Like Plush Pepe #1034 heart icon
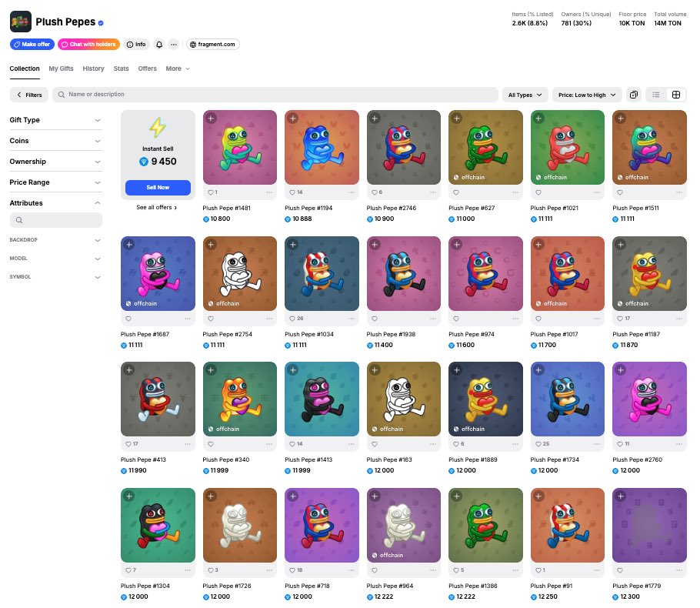 click(292, 319)
